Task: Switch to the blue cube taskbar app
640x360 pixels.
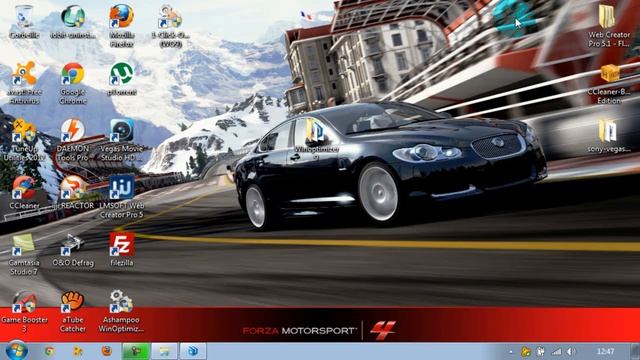Action: 193,351
